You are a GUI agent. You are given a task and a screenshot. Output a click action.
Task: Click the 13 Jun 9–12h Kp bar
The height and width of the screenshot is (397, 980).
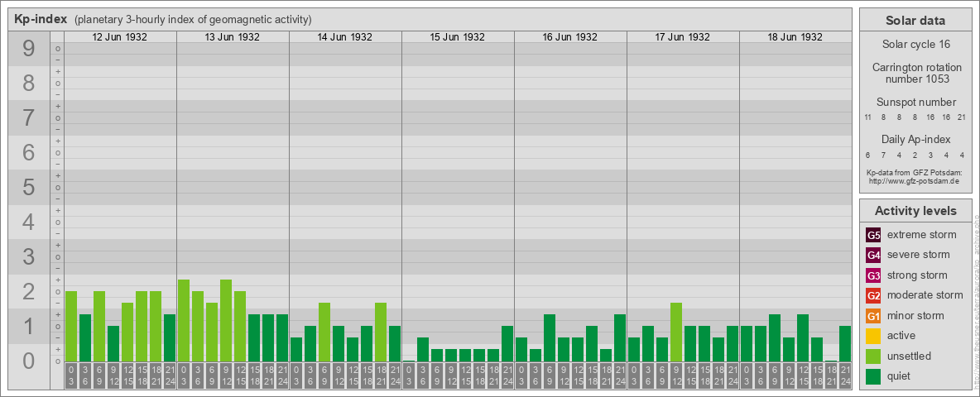[226, 320]
